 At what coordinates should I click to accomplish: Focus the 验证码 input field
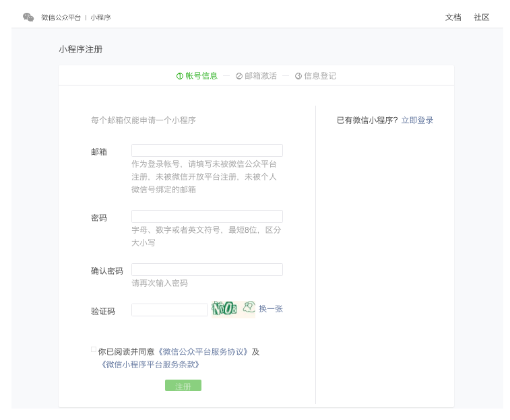(x=170, y=310)
